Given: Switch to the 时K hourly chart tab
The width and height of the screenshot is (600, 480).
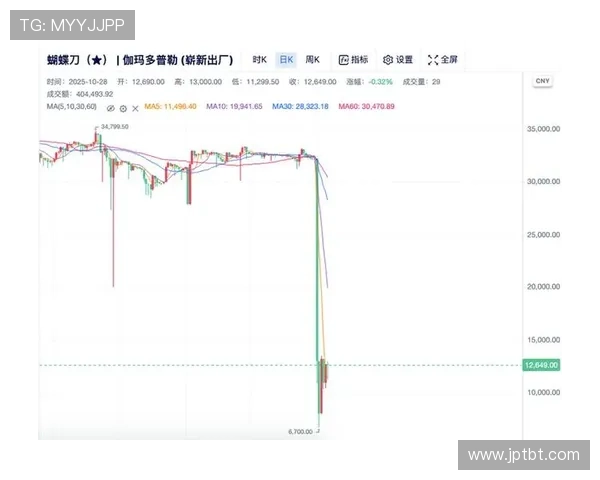Looking at the screenshot, I should pos(259,60).
